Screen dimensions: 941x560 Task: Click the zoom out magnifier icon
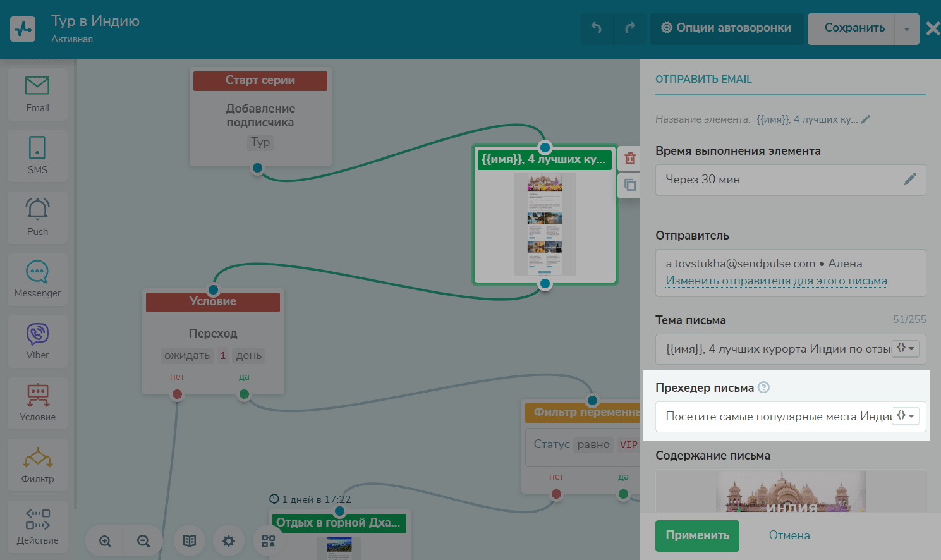(143, 541)
